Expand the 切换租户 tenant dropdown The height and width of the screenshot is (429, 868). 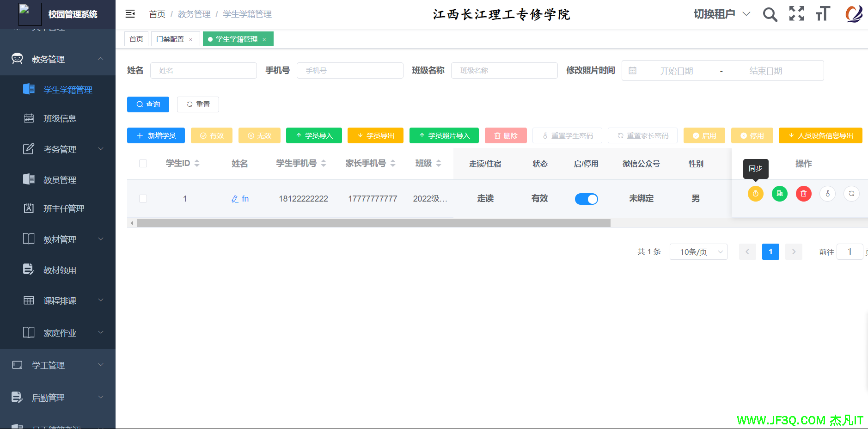721,14
